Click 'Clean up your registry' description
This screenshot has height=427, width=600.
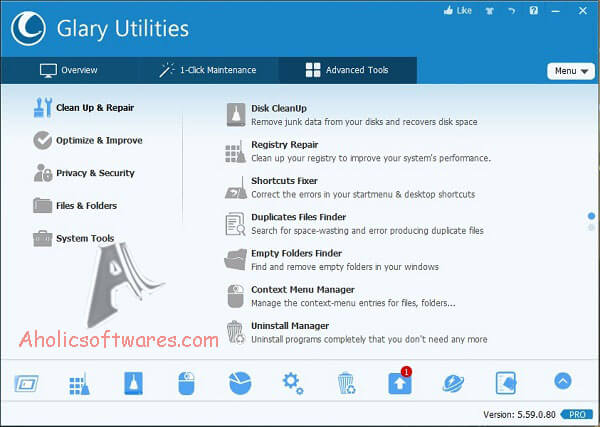(371, 158)
